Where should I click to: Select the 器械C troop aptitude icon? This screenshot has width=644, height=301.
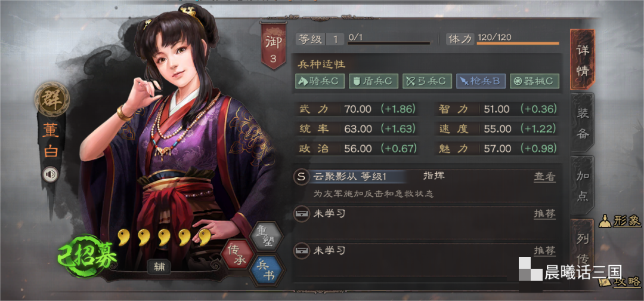pos(534,81)
